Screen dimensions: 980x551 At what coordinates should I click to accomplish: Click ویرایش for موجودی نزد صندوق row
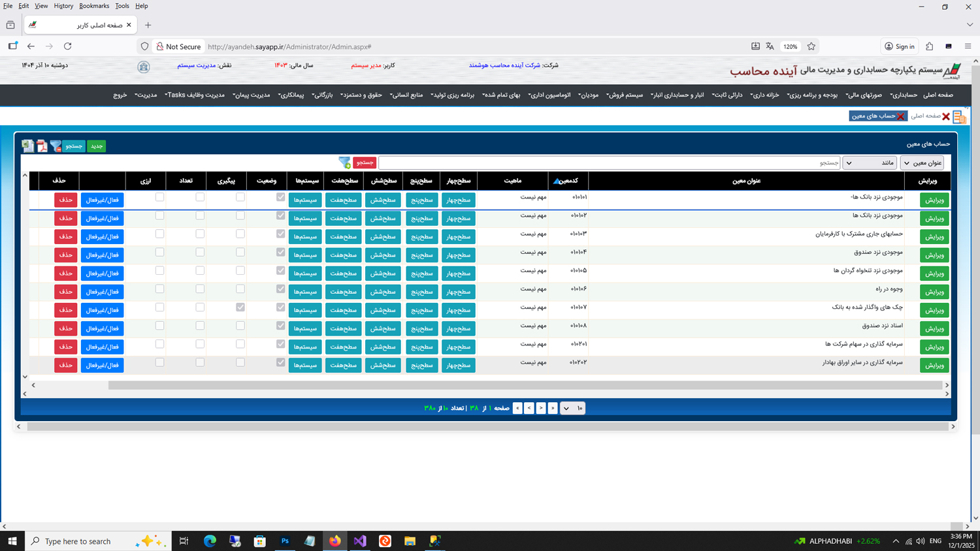pyautogui.click(x=934, y=255)
